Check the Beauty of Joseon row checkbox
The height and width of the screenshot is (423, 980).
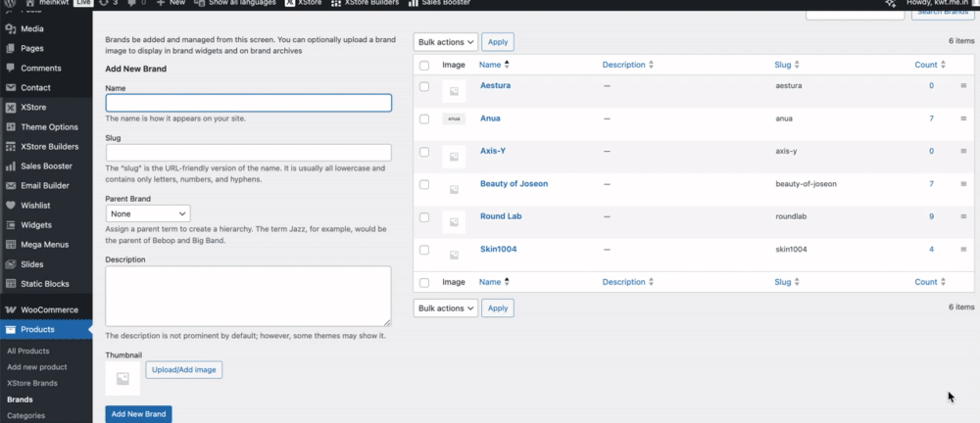[x=424, y=184]
